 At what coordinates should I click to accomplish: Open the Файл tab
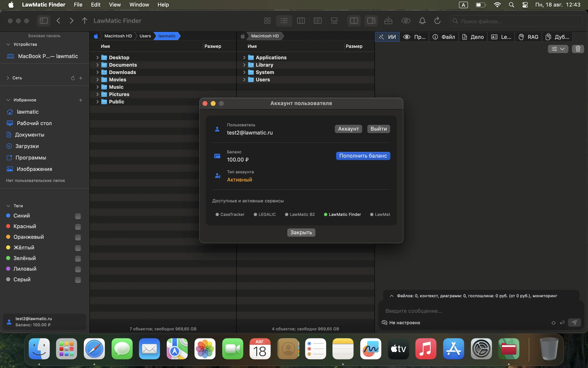[x=444, y=37]
